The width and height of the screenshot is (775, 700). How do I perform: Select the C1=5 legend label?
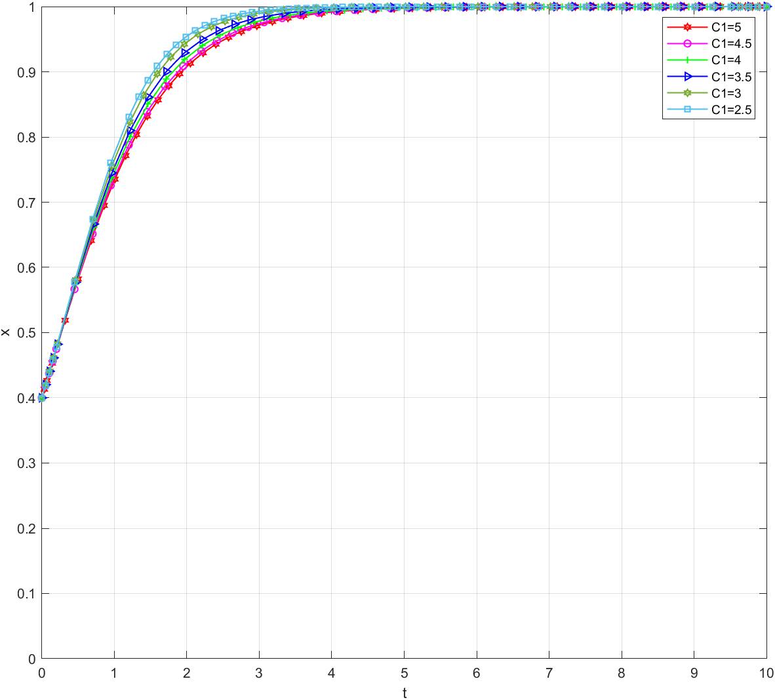[726, 27]
